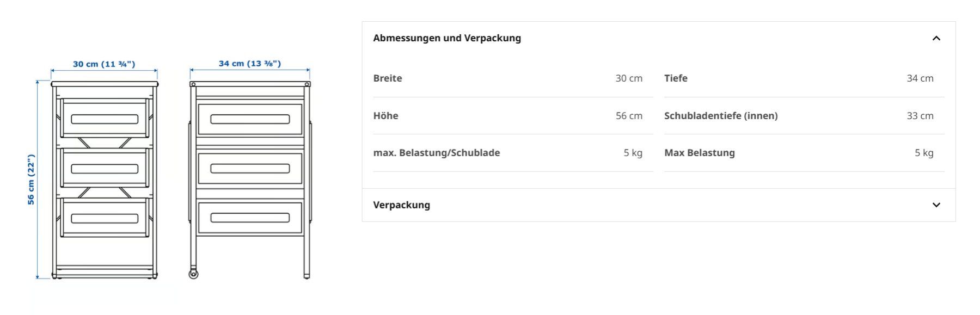
Task: Click the Abmessungen und Verpackung heading
Action: [447, 38]
